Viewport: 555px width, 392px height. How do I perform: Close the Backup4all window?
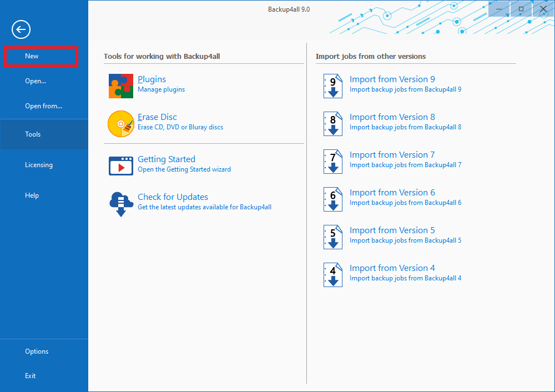[x=543, y=9]
